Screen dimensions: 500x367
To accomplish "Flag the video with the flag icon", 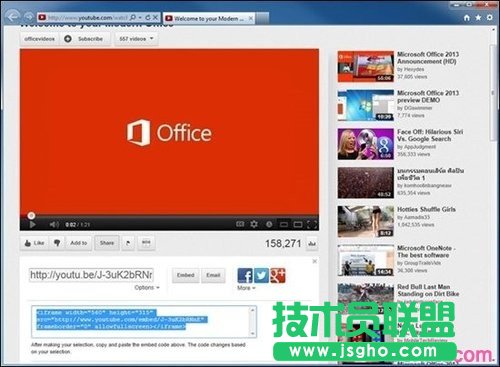I will pos(128,243).
